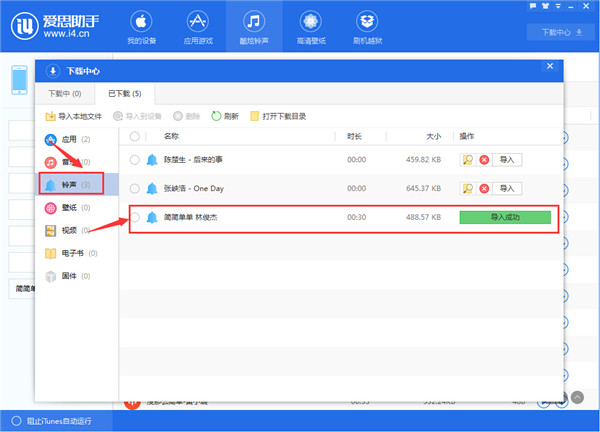This screenshot has width=600, height=432.
Task: Click the feedback flag icon in title bar
Action: (533, 6)
